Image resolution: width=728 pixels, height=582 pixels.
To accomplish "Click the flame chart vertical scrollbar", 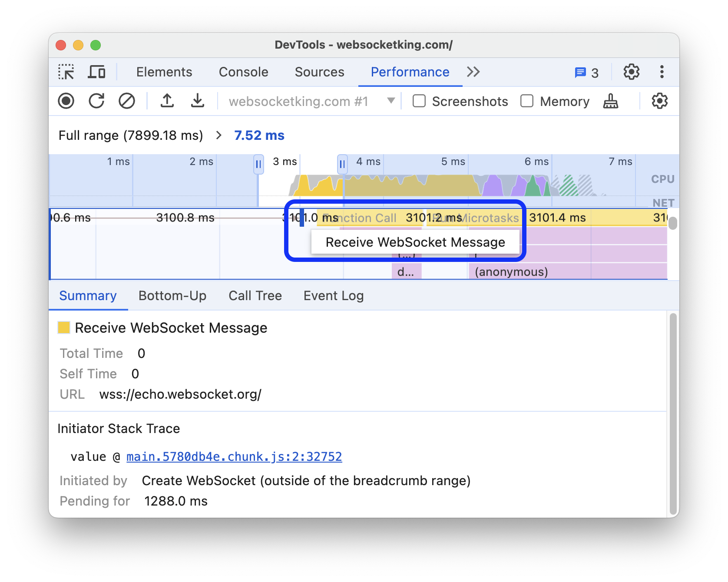I will pos(672,224).
